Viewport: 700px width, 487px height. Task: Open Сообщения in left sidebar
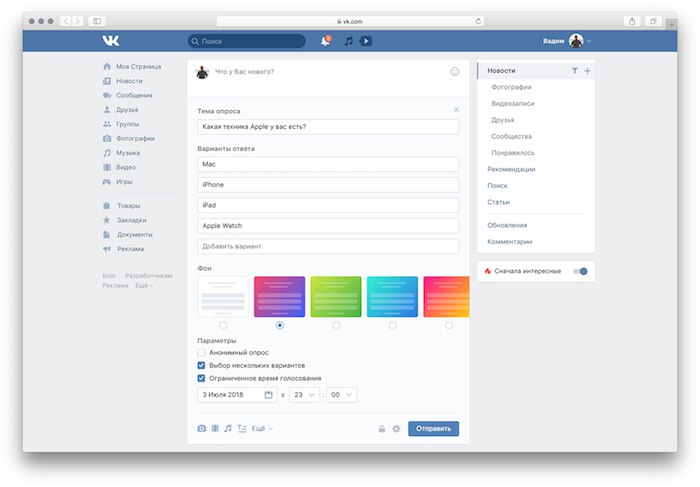128,95
